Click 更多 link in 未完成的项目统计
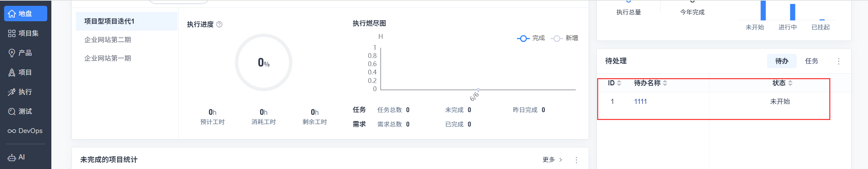Screen dimensions: 868x169 pos(552,159)
